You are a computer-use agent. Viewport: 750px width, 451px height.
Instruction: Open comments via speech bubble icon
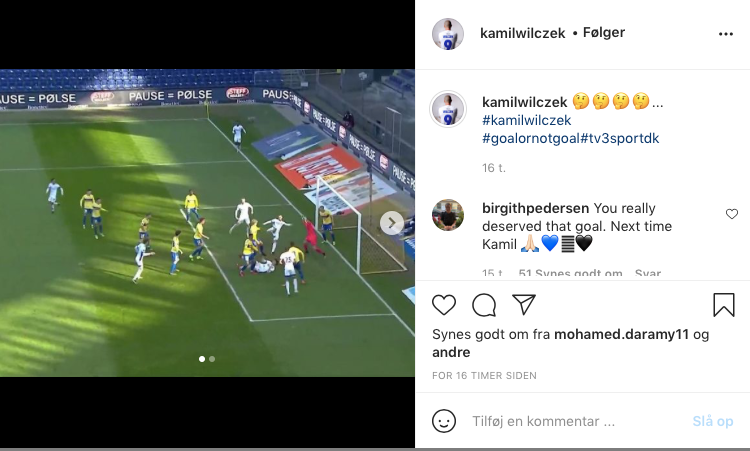click(x=484, y=305)
